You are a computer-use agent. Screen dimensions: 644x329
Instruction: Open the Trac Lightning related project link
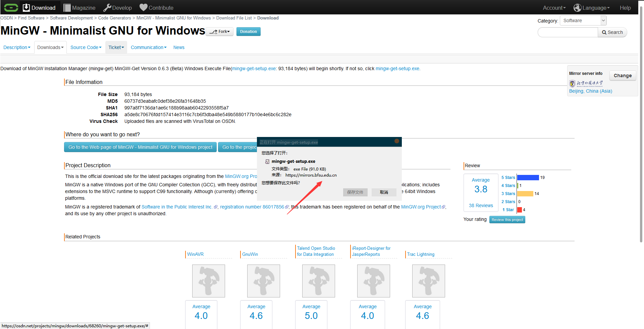coord(421,254)
